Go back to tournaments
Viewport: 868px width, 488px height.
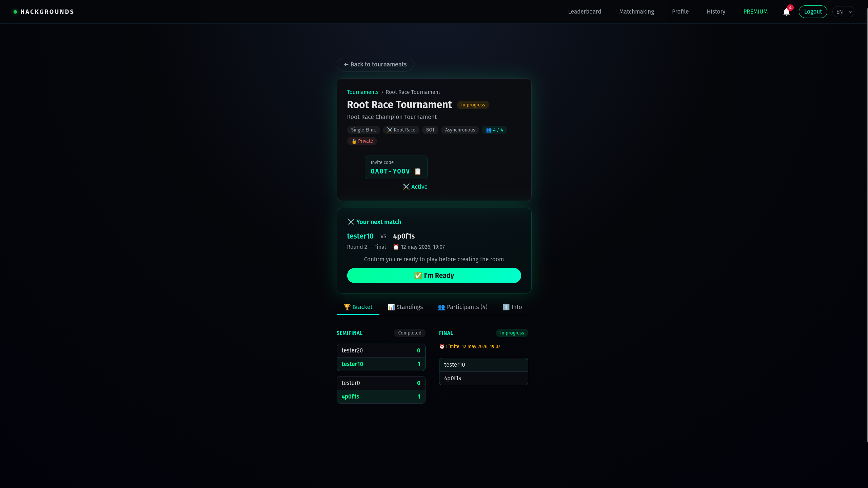375,64
